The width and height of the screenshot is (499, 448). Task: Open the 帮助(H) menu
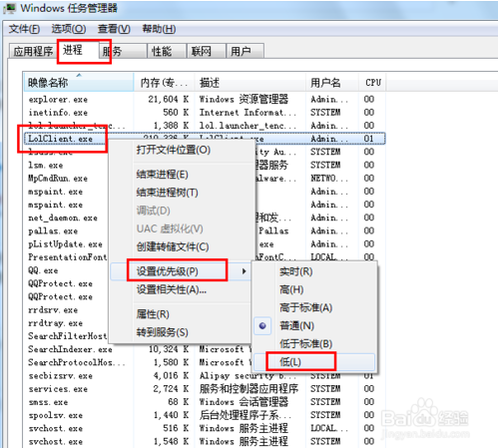(159, 29)
